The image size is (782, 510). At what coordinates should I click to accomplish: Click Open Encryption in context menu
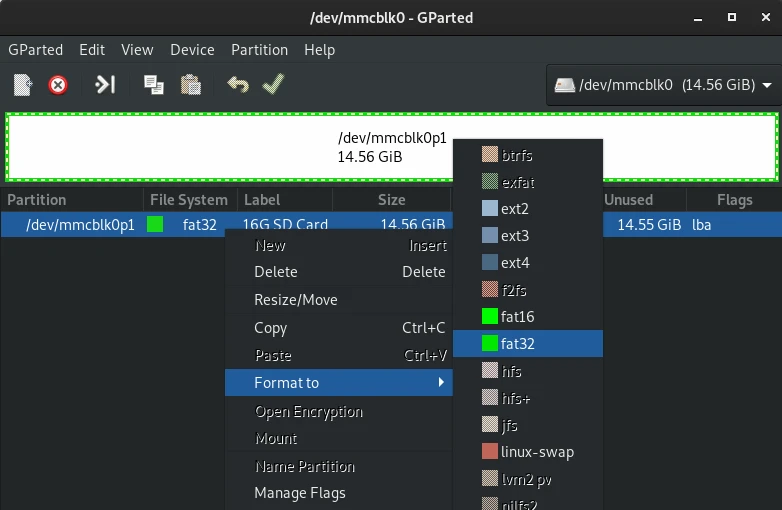(x=339, y=411)
